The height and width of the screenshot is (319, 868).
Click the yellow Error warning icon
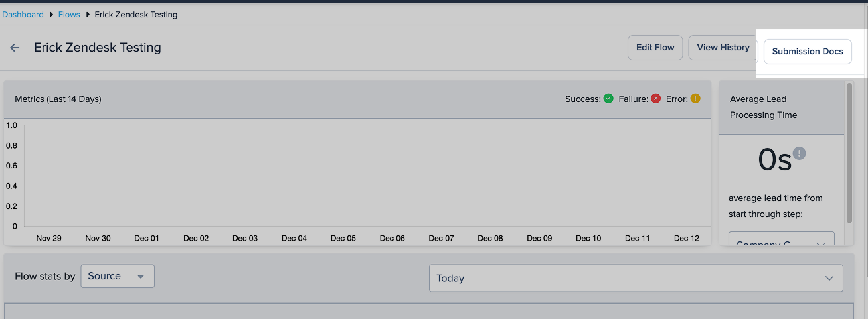click(x=695, y=99)
